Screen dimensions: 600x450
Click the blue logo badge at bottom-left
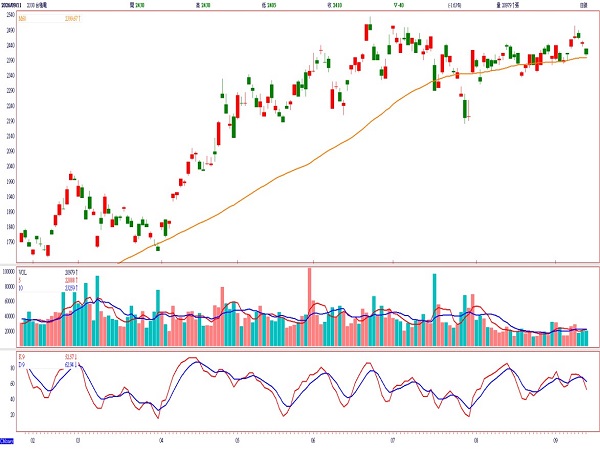click(7, 440)
